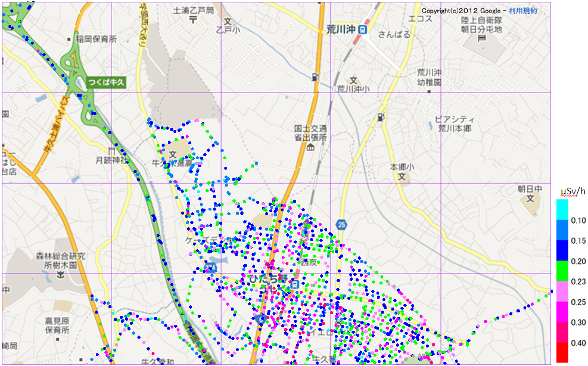Click the 荒川沖幼稚園 text label
The width and height of the screenshot is (588, 366).
click(430, 77)
